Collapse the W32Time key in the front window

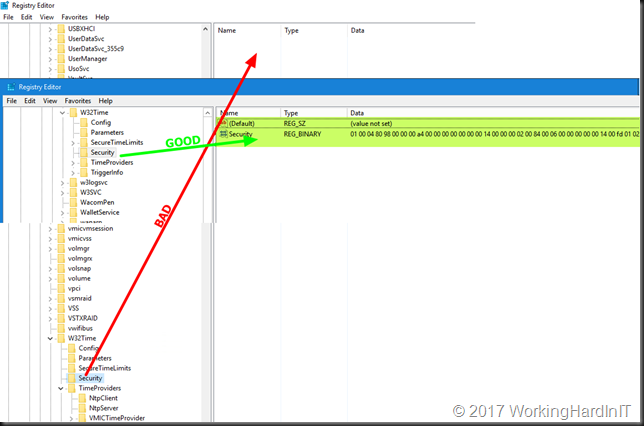(x=62, y=113)
